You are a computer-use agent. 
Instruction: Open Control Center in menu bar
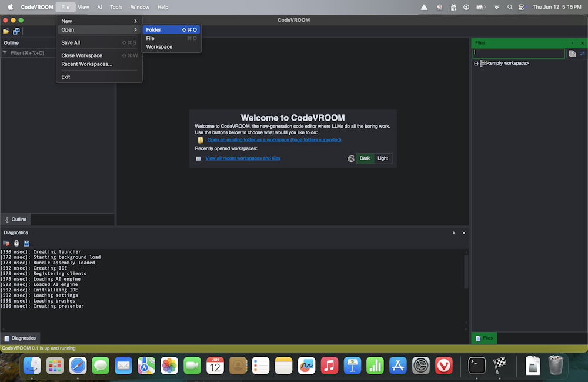pyautogui.click(x=521, y=7)
